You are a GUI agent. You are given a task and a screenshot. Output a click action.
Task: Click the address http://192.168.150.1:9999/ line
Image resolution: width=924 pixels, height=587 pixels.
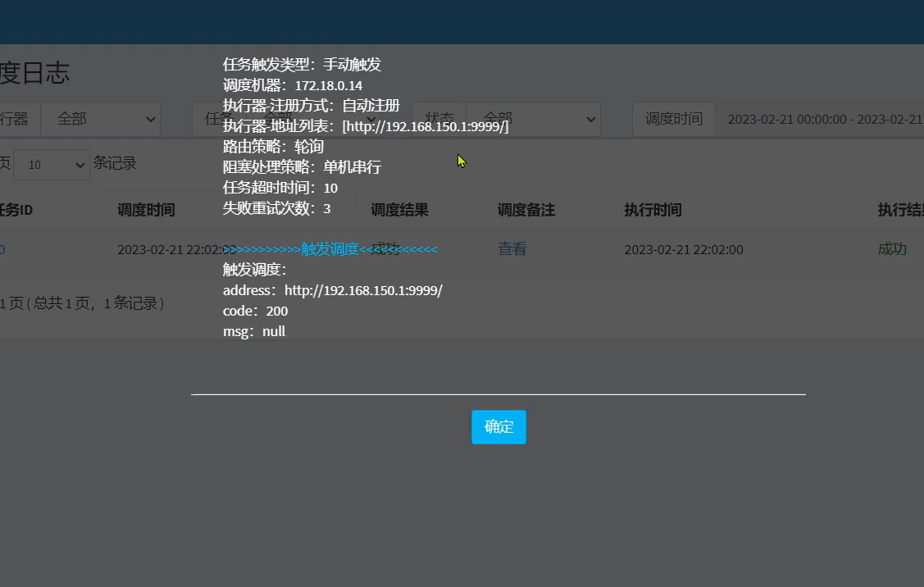332,290
